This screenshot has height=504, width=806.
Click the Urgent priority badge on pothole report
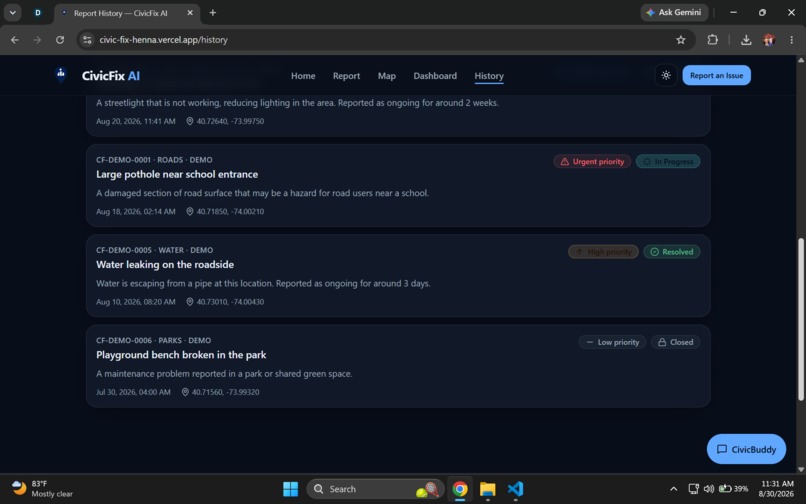coord(592,161)
